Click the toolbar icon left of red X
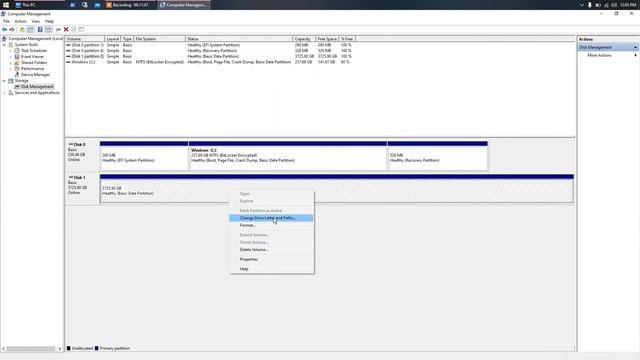The width and height of the screenshot is (640, 360). [x=58, y=29]
